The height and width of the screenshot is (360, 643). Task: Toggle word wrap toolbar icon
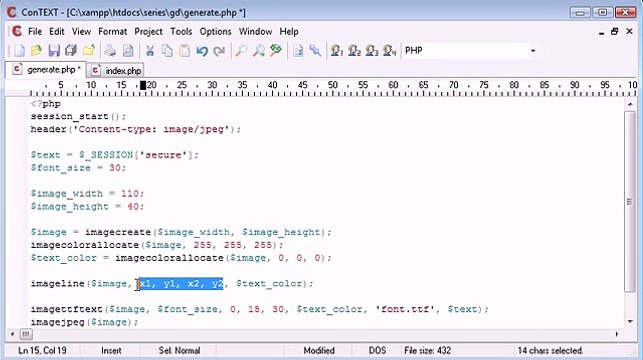[298, 51]
